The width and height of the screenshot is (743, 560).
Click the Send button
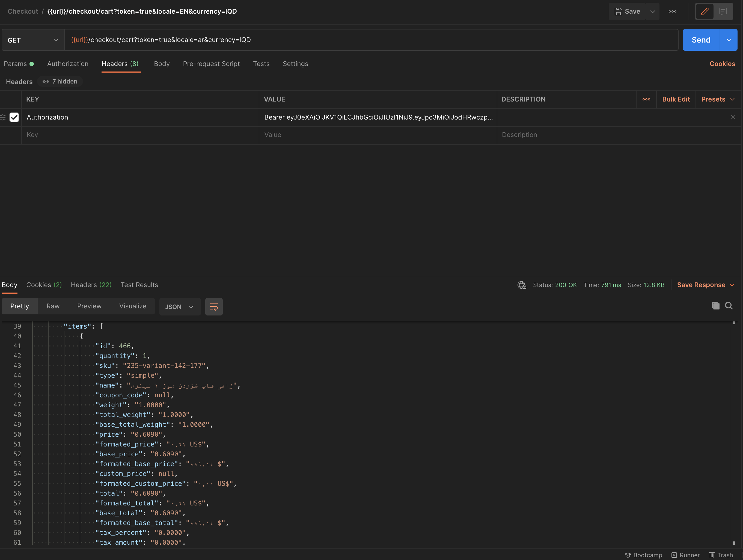tap(701, 40)
